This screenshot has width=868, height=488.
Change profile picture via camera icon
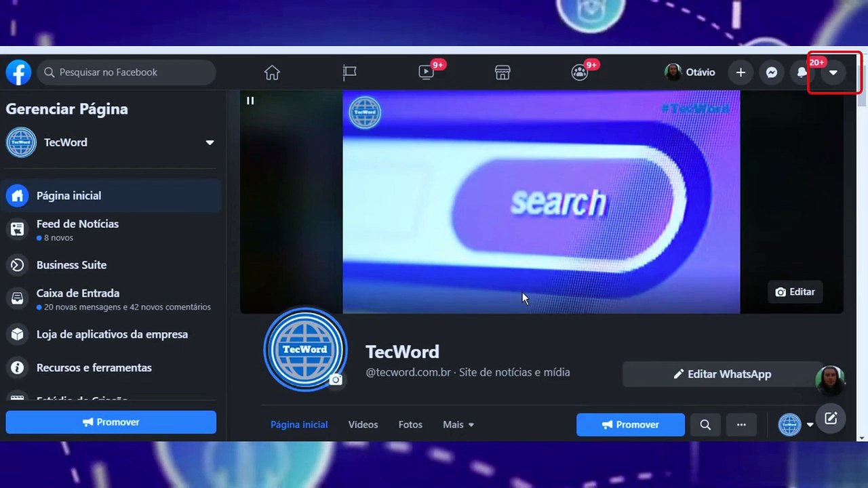point(336,380)
